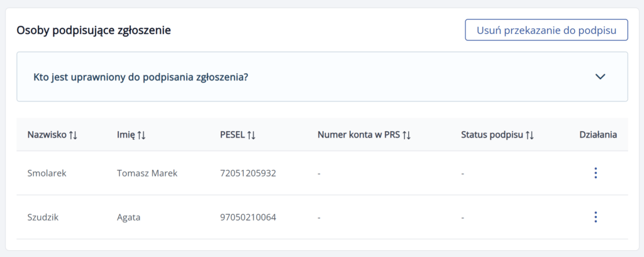Sort table by PESEL arrows icon
The width and height of the screenshot is (644, 257).
click(251, 134)
